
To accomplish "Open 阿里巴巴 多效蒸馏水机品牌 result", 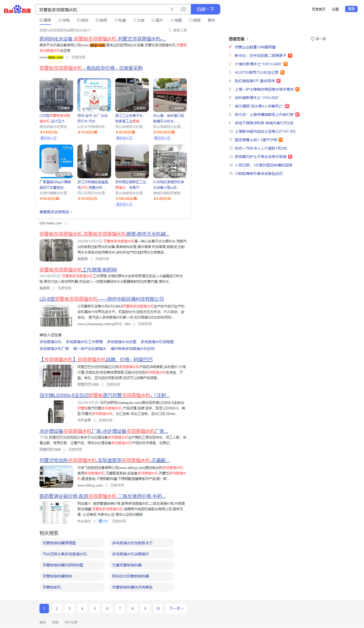I will point(96,359).
